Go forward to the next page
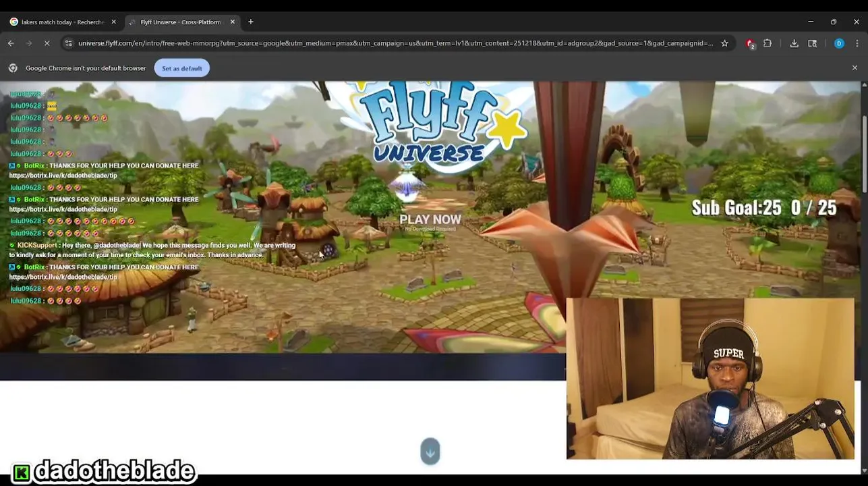This screenshot has width=868, height=486. tap(29, 43)
